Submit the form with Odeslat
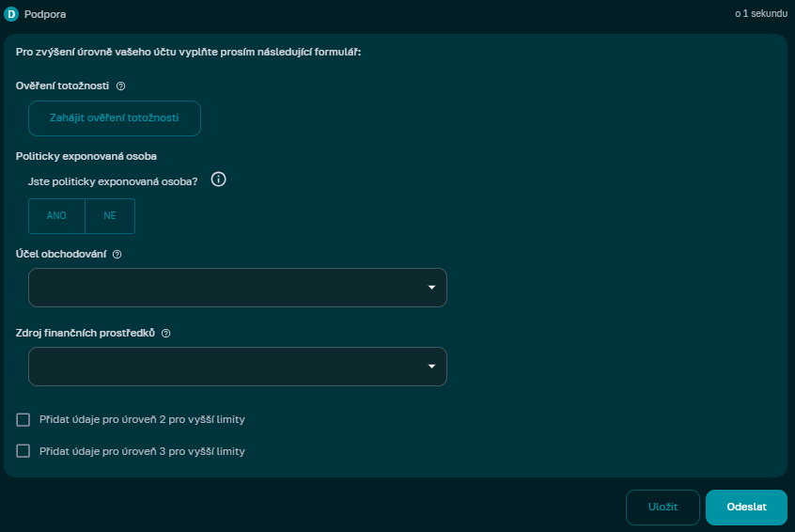795x532 pixels. [746, 507]
